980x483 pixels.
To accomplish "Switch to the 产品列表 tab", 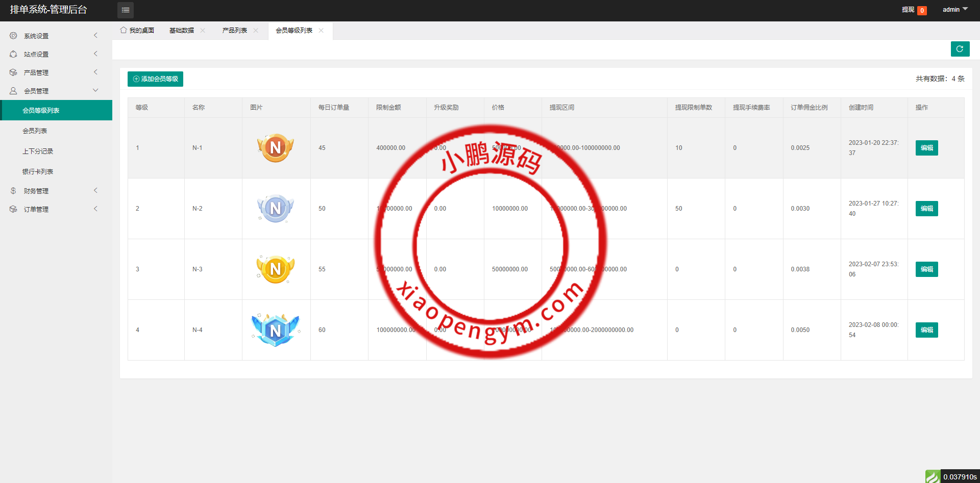I will tap(234, 31).
